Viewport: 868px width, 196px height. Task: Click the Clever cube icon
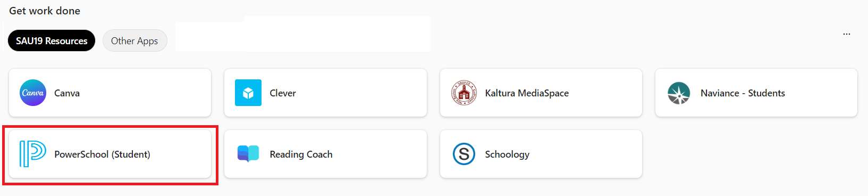click(x=248, y=93)
